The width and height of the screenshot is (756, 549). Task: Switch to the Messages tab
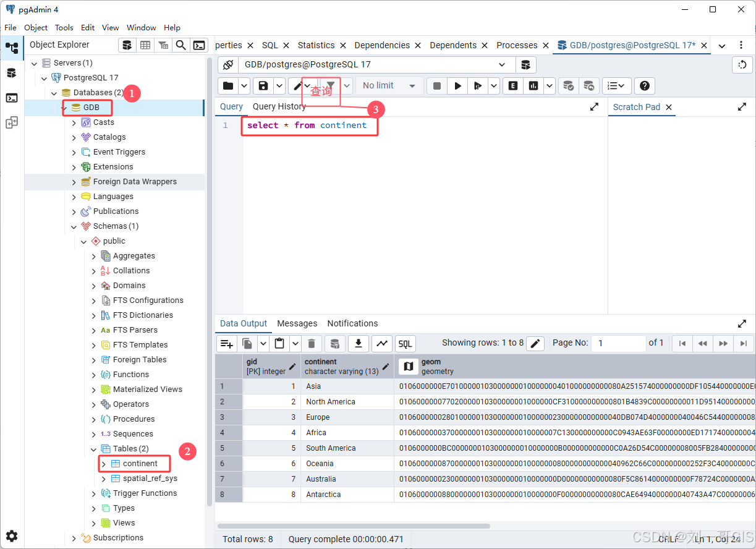coord(297,323)
